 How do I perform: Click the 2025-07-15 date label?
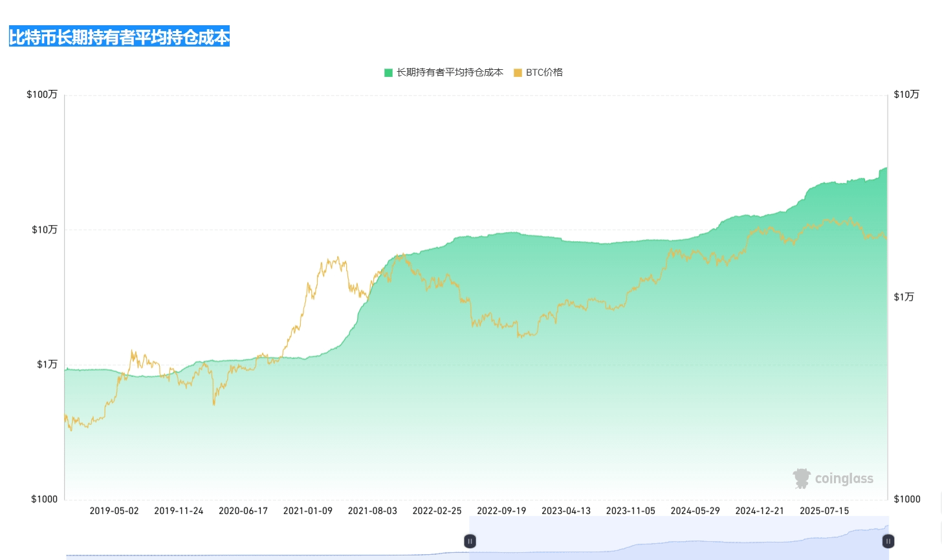tap(824, 511)
